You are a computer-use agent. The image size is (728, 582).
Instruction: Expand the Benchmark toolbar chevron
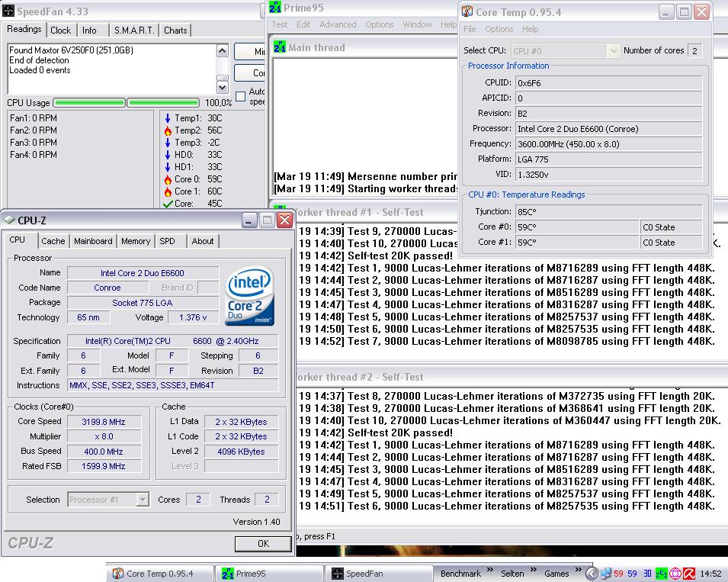[490, 570]
